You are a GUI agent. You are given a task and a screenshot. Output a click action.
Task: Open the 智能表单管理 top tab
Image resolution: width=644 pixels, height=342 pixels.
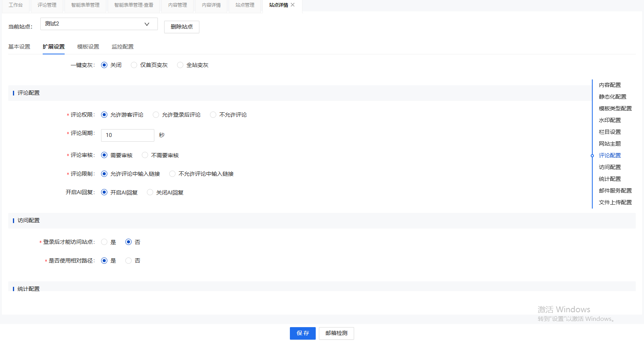click(x=85, y=5)
